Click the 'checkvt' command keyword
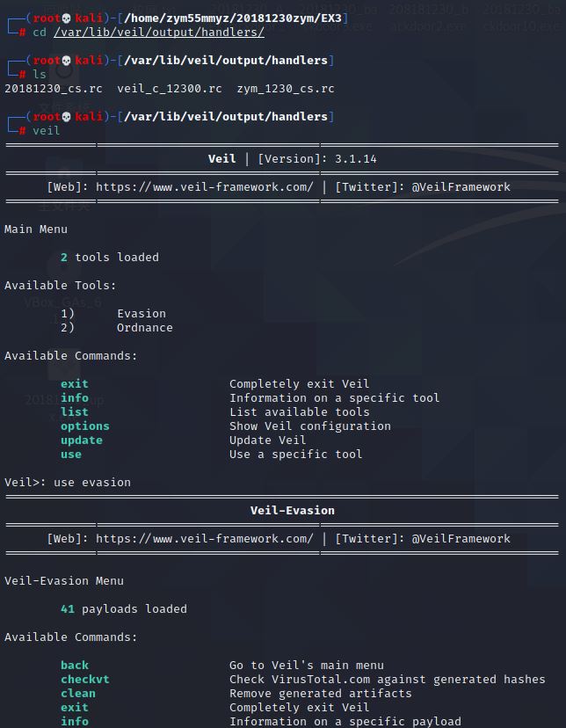Viewport: 566px width, 728px height. click(85, 680)
